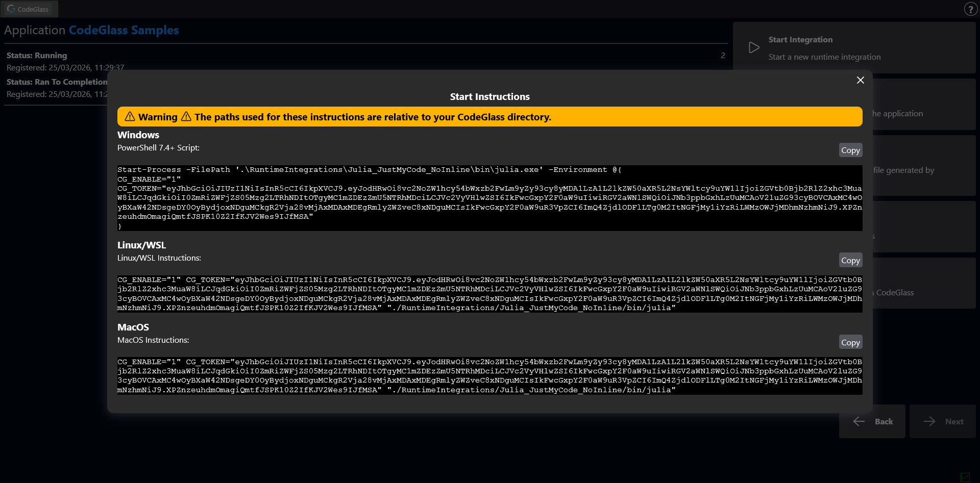Click the Next arrow icon

(x=929, y=421)
